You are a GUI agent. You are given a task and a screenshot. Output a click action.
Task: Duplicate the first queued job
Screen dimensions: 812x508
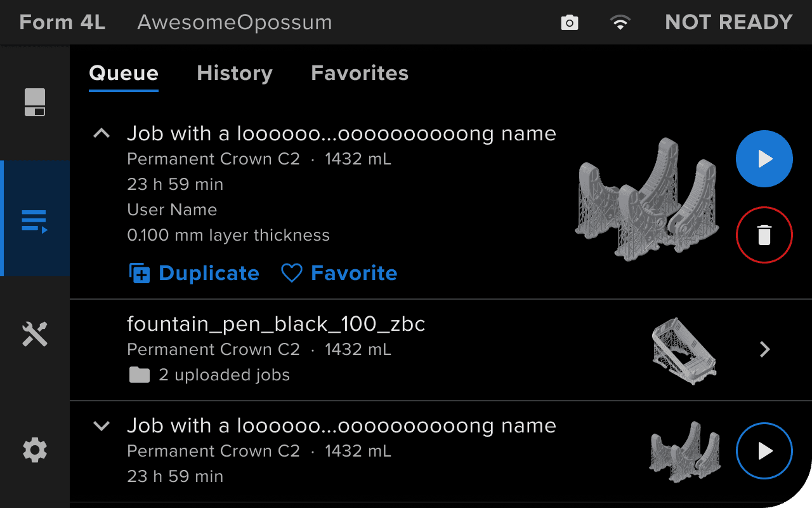click(x=194, y=273)
